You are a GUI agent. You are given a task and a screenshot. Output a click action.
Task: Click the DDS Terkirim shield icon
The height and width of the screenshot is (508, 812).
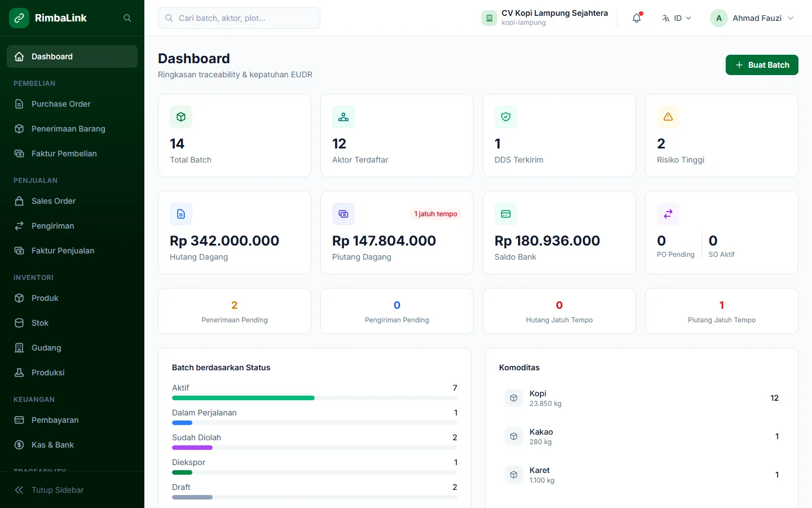click(506, 117)
